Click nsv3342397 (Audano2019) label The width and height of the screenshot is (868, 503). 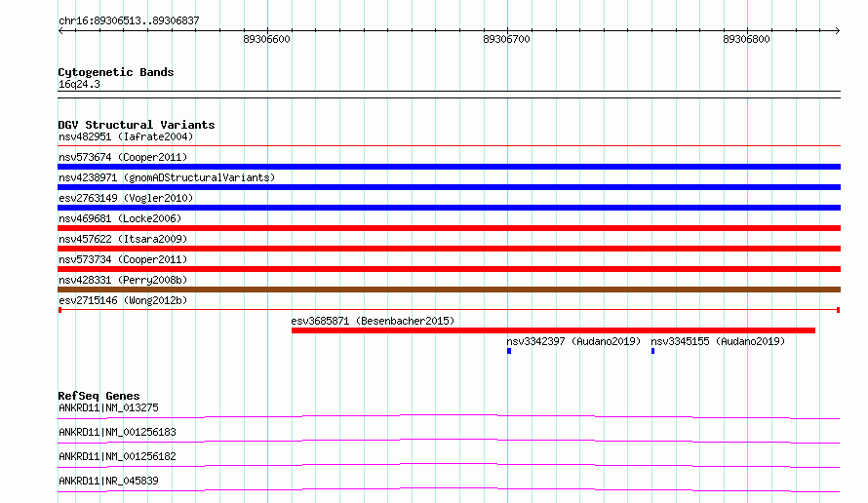[573, 341]
